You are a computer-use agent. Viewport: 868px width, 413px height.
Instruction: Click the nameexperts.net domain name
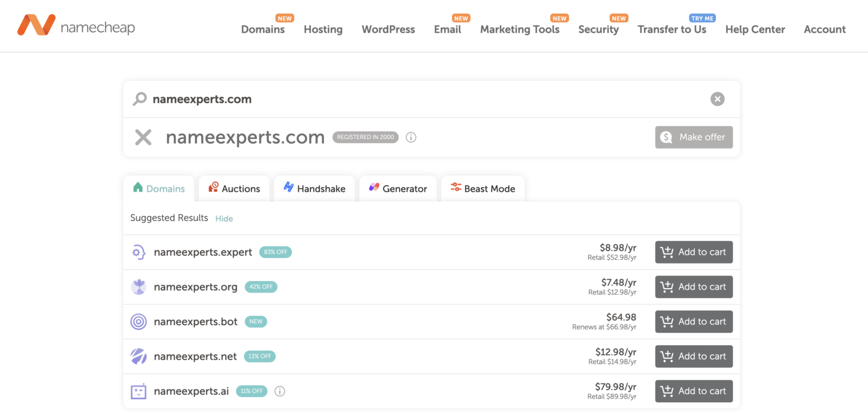click(x=195, y=356)
